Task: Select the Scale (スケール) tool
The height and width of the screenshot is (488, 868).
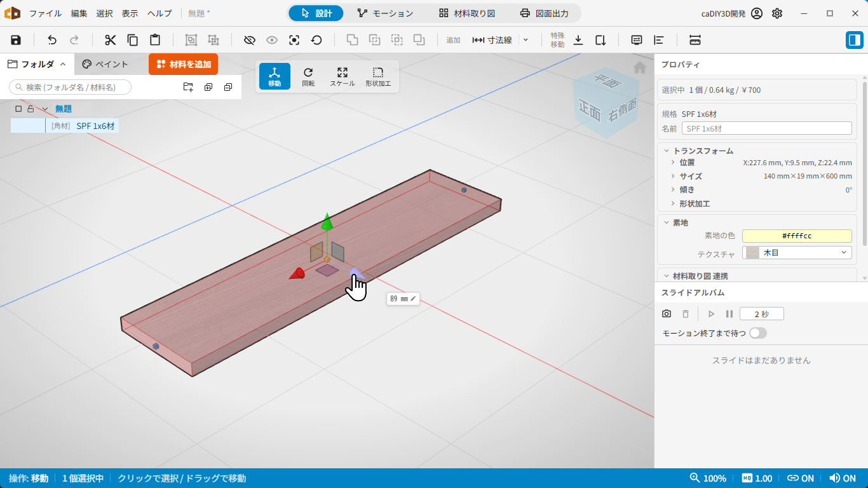Action: (x=342, y=76)
